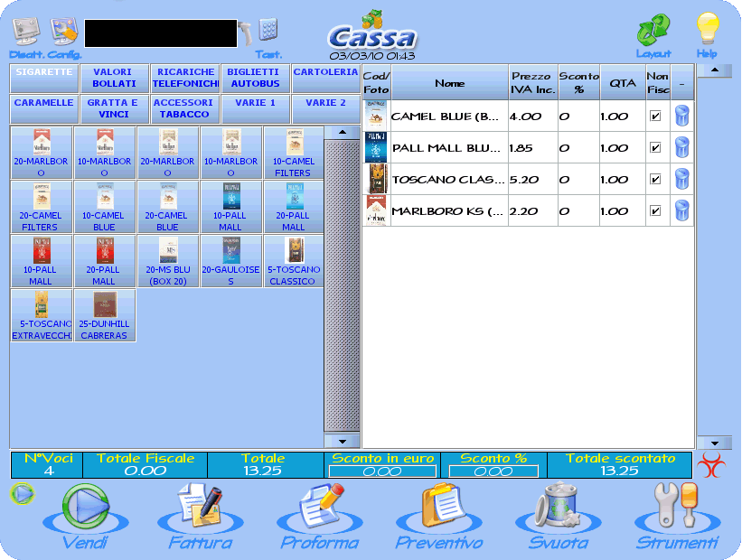The width and height of the screenshot is (742, 560).
Task: Click the small yellow-ringed play icon
Action: click(22, 494)
